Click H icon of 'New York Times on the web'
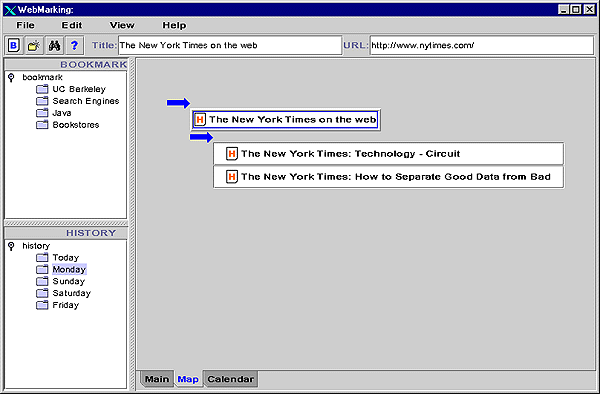The height and width of the screenshot is (394, 600). [200, 119]
